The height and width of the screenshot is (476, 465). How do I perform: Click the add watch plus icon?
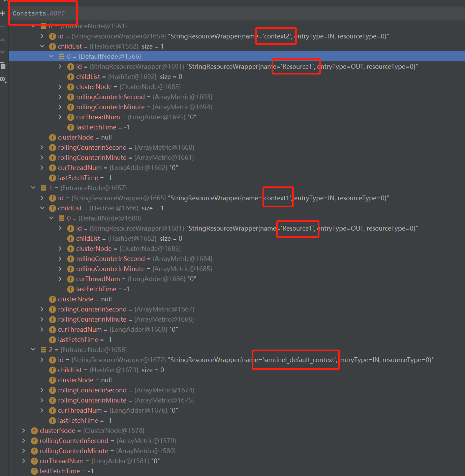(3, 13)
